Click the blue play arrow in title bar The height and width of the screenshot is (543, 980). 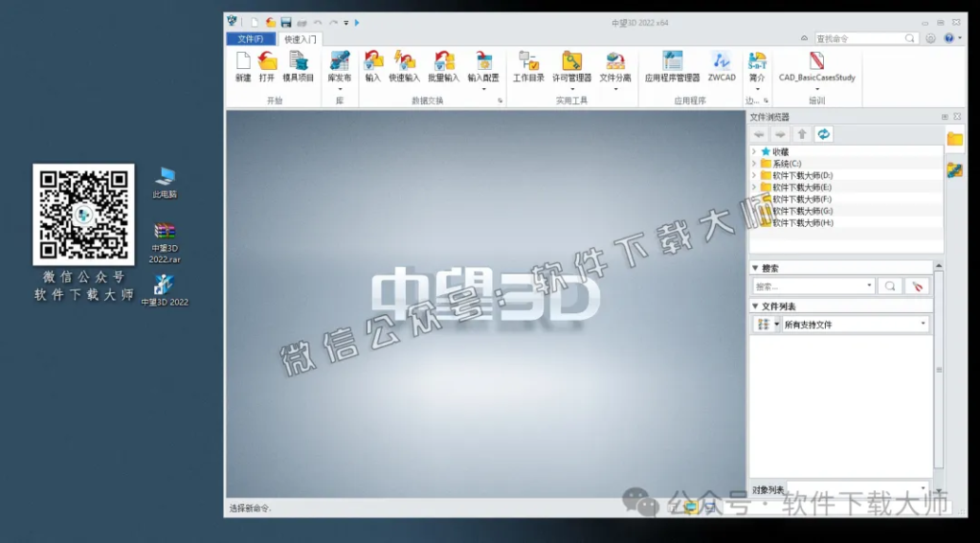point(357,23)
